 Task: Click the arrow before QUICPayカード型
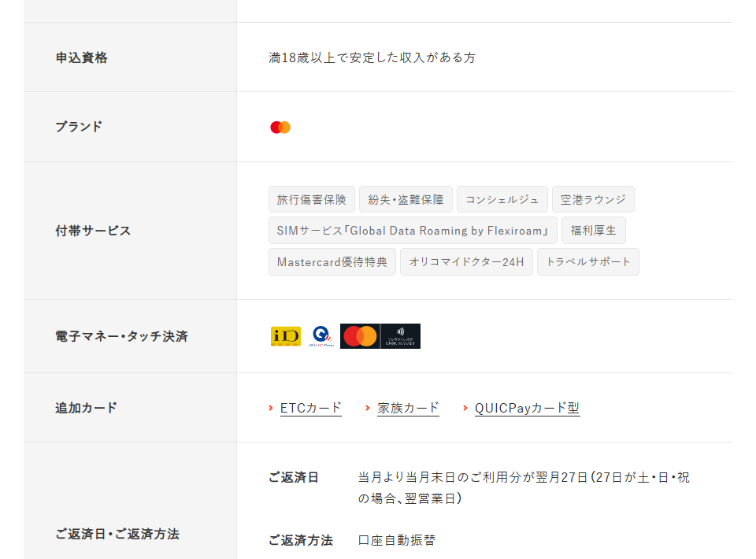click(x=465, y=408)
